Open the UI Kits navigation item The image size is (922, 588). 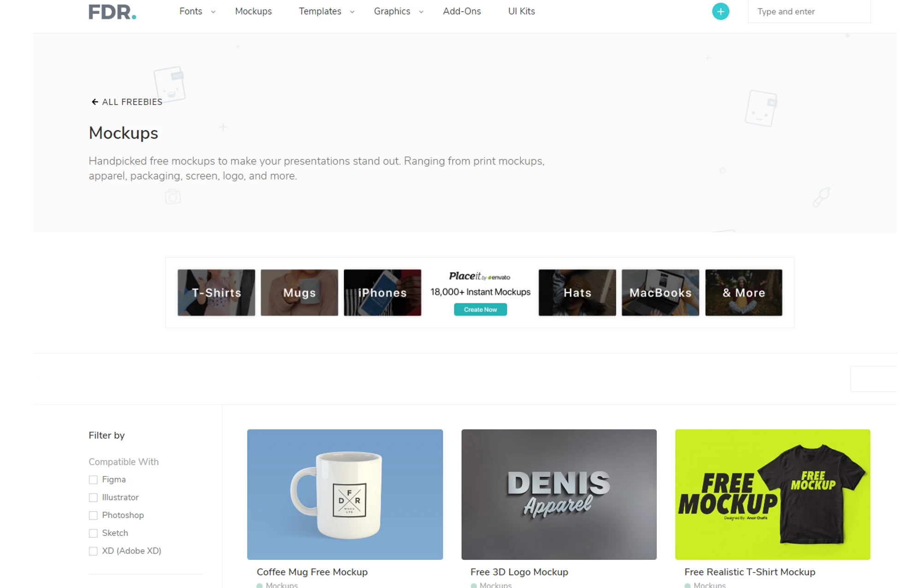[520, 11]
